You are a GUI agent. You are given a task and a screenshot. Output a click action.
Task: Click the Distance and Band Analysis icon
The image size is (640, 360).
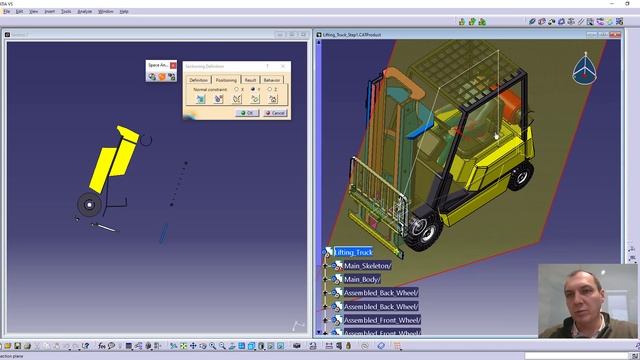tap(171, 76)
